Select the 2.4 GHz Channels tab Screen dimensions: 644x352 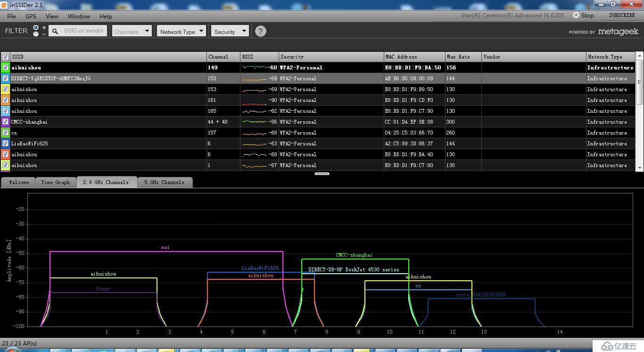(106, 182)
